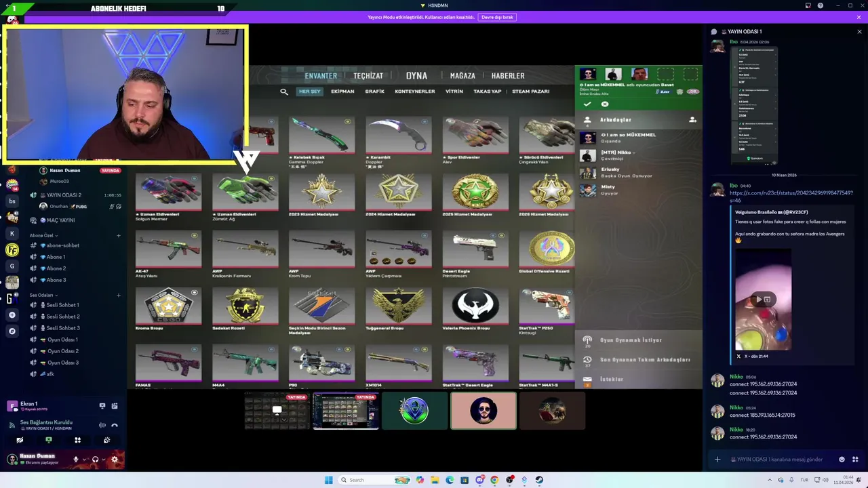Select the GRAFİK inventory filter
The height and width of the screenshot is (488, 868).
[x=374, y=91]
